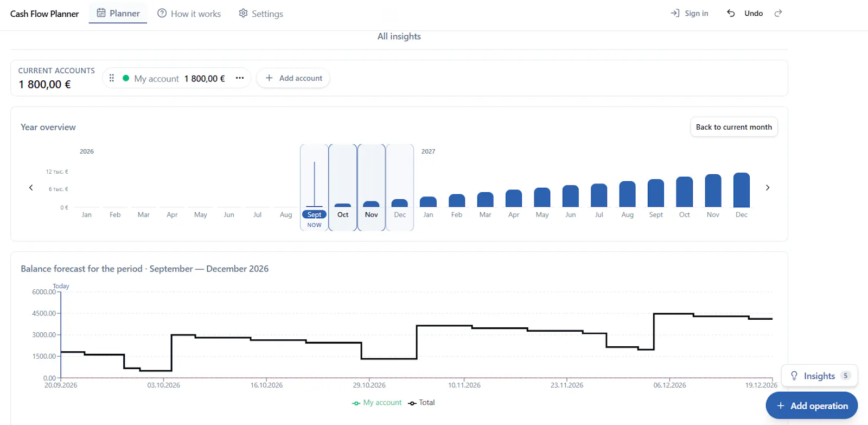Viewport: 868px width, 425px height.
Task: Select Feb 2027 bar in year overview
Action: click(457, 200)
